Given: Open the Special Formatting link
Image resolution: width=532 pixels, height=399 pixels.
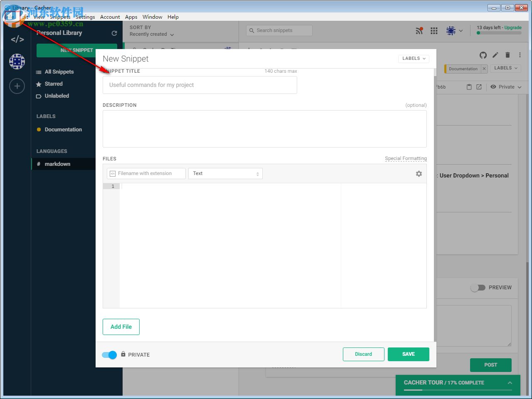Looking at the screenshot, I should point(406,158).
